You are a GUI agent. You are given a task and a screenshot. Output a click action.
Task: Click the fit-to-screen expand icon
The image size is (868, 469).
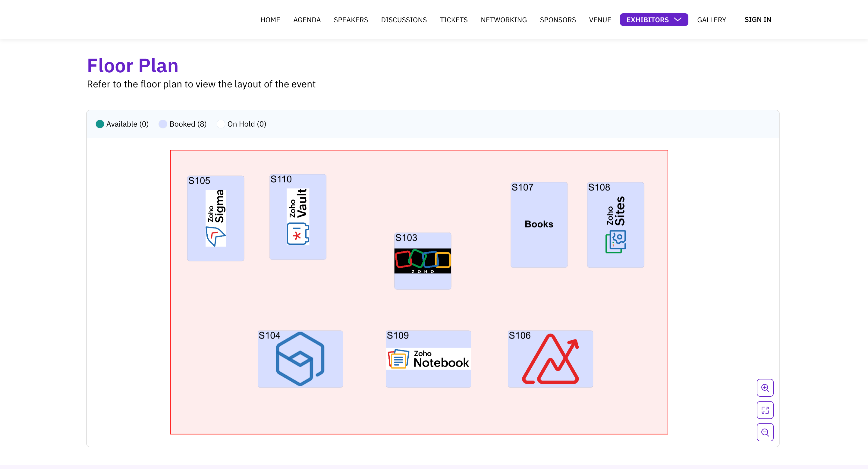(765, 410)
